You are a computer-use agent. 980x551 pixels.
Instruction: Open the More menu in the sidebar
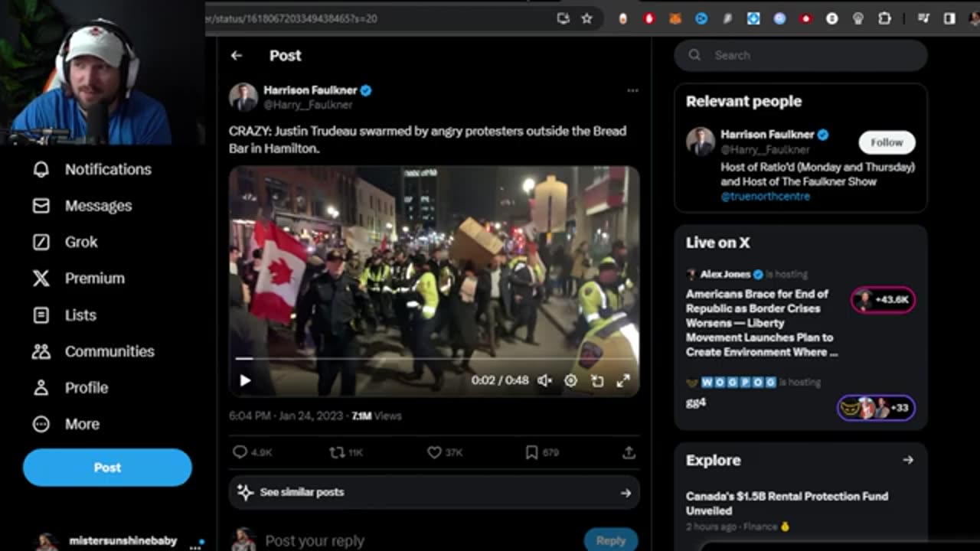pyautogui.click(x=66, y=424)
